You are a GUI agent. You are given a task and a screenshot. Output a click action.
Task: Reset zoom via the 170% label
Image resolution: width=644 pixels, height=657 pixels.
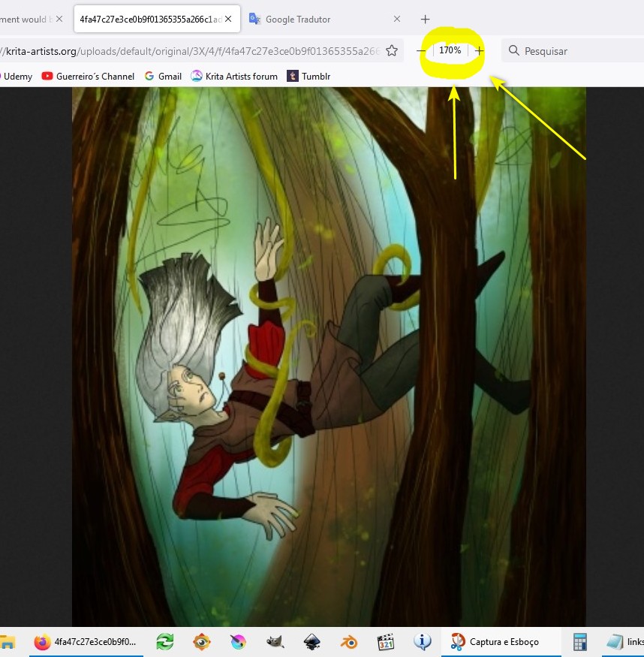[450, 50]
